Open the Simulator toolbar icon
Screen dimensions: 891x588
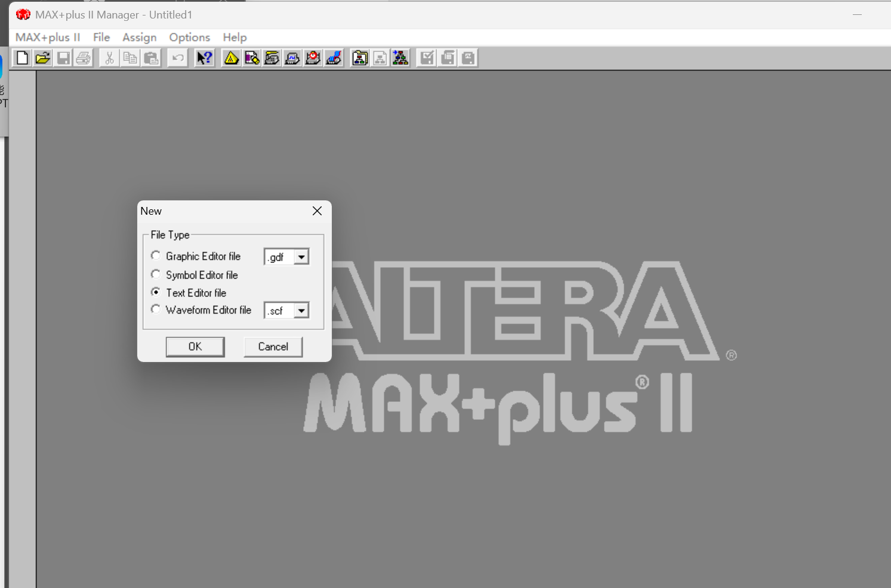point(292,58)
